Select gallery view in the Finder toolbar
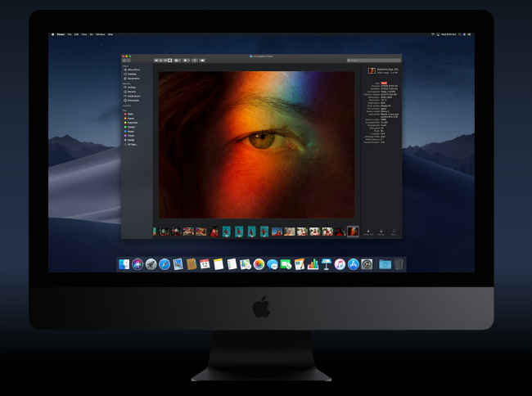This screenshot has width=532, height=396. [170, 61]
